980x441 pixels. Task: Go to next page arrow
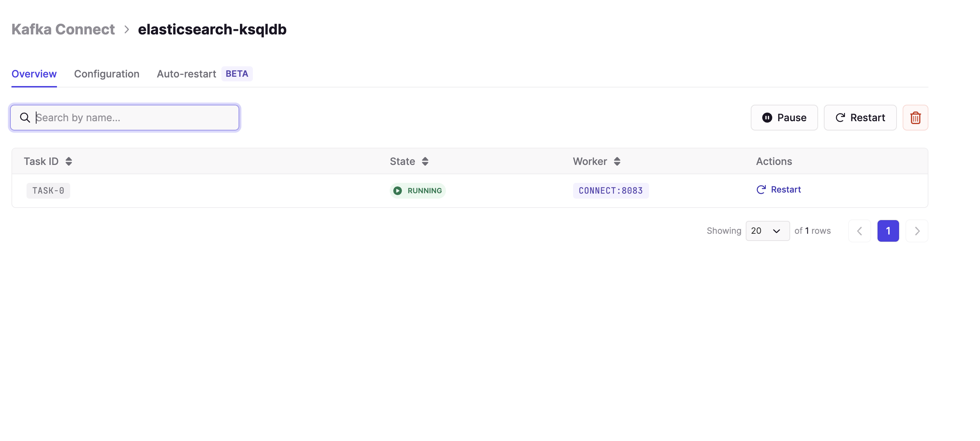click(917, 231)
